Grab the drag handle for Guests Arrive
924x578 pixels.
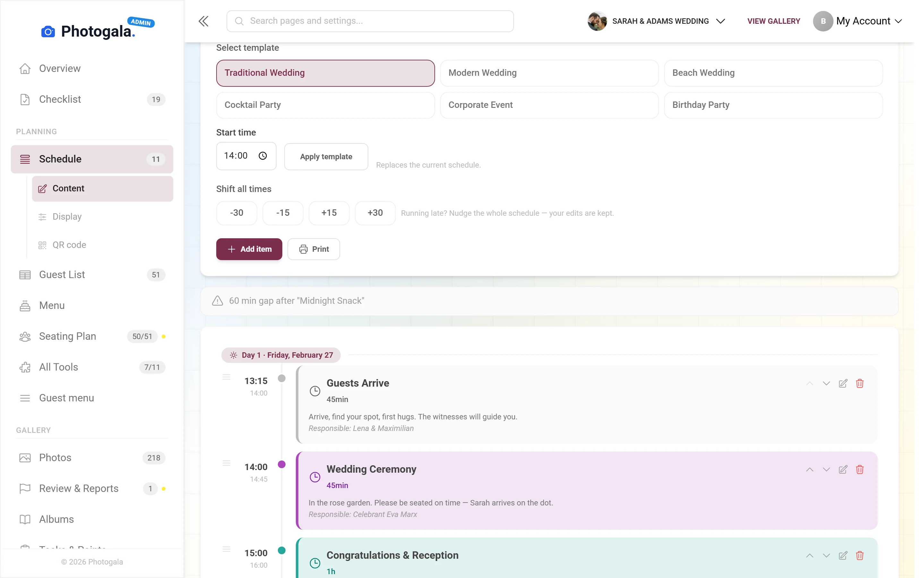[227, 377]
